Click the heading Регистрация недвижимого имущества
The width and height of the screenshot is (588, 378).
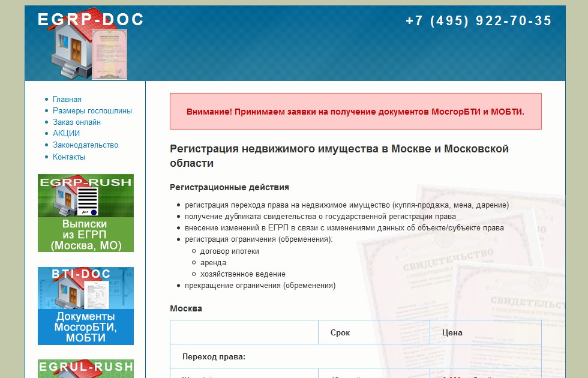[x=340, y=156]
